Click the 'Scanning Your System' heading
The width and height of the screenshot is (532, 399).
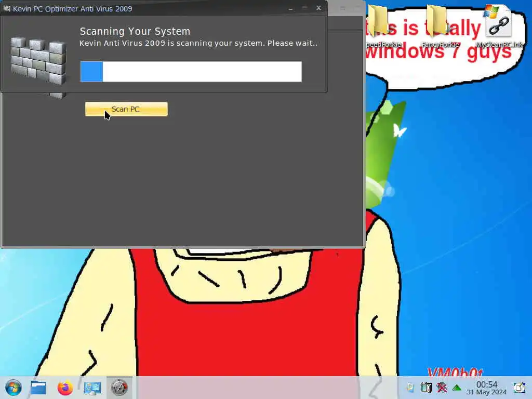click(x=135, y=31)
